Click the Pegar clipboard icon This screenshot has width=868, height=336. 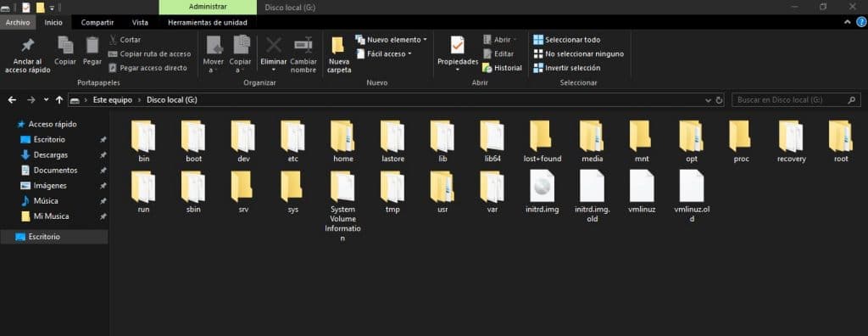pos(92,46)
